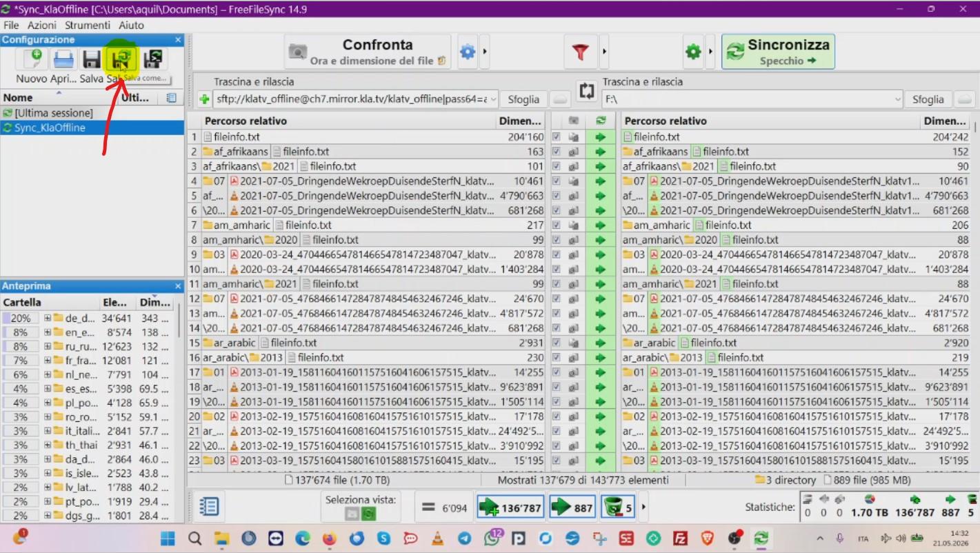Open Telegram from the taskbar
The image size is (980, 553).
click(x=464, y=538)
